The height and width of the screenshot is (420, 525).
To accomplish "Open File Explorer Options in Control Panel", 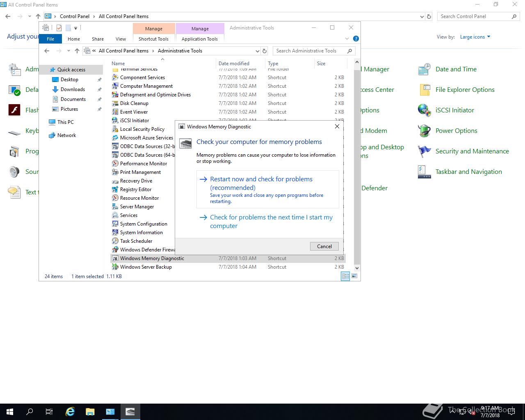I will pos(456,90).
